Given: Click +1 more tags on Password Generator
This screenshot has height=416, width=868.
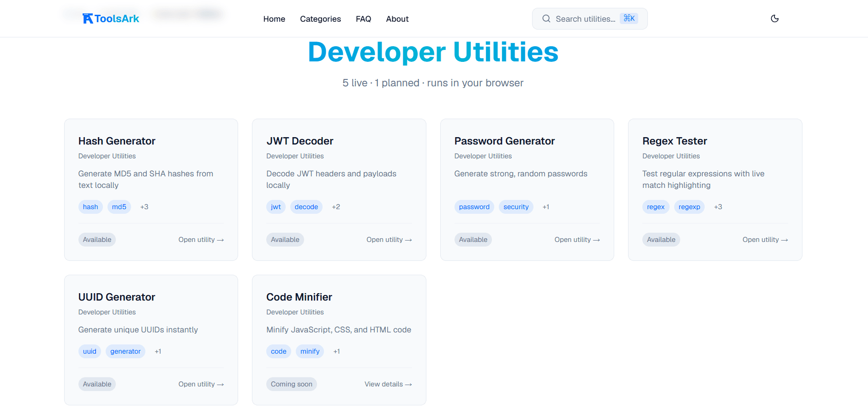Looking at the screenshot, I should tap(546, 207).
